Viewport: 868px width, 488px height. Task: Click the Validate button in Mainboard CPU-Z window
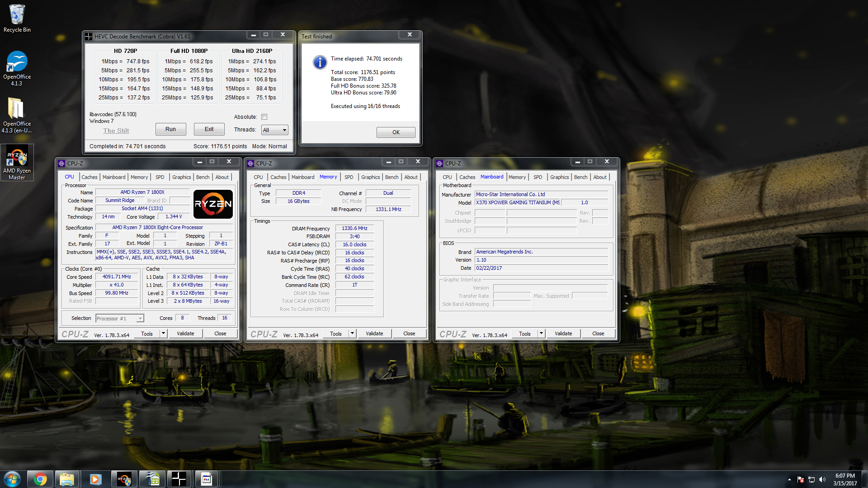(563, 333)
